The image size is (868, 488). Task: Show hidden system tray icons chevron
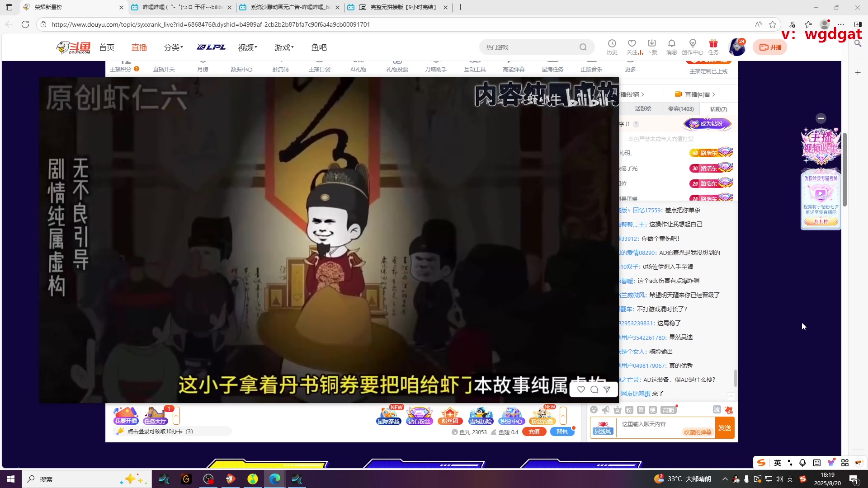tap(725, 479)
